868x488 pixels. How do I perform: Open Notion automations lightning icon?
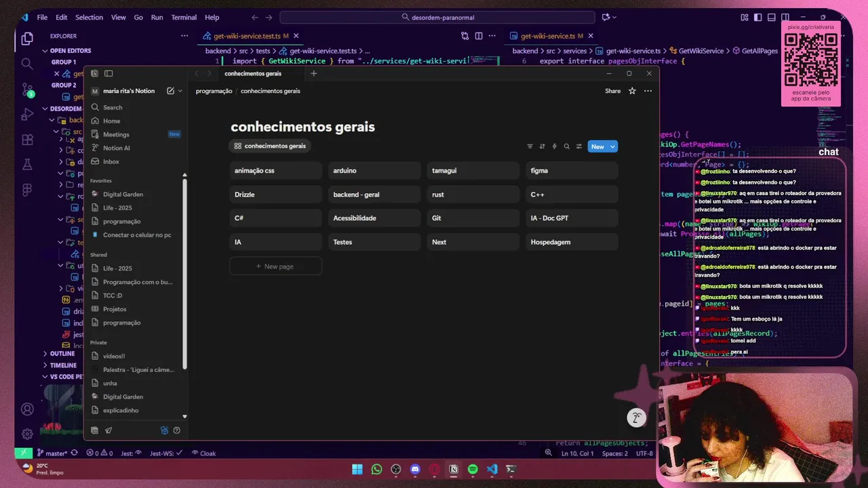pyautogui.click(x=554, y=146)
